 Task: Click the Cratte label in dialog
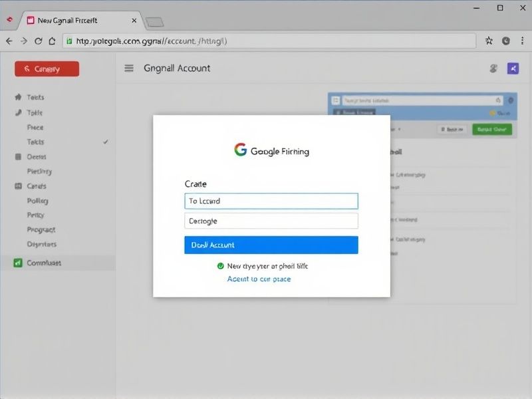tap(196, 184)
